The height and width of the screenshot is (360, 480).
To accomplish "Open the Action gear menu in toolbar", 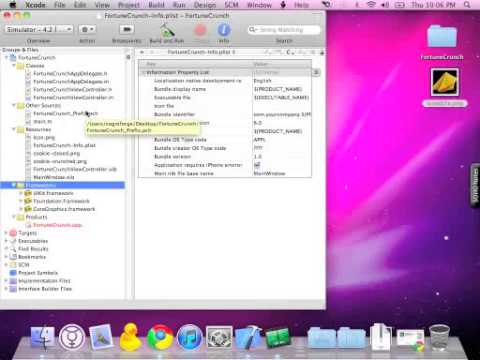I will pyautogui.click(x=87, y=29).
